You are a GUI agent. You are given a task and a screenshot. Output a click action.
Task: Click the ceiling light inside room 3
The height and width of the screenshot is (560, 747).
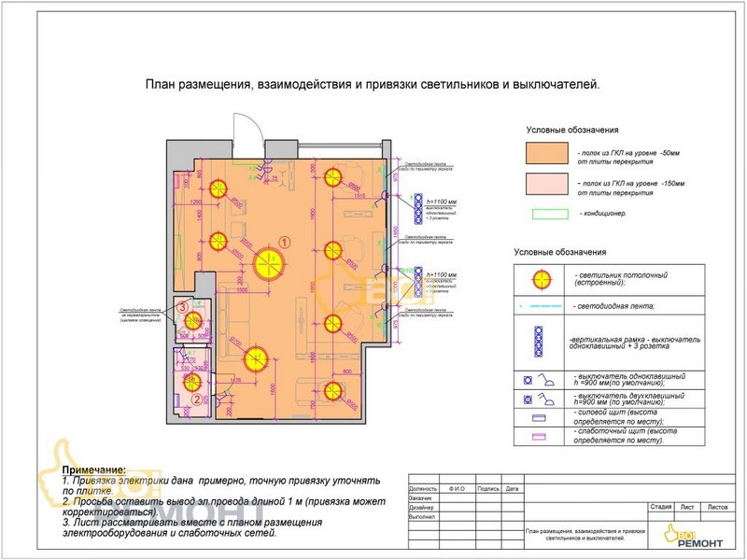[193, 320]
